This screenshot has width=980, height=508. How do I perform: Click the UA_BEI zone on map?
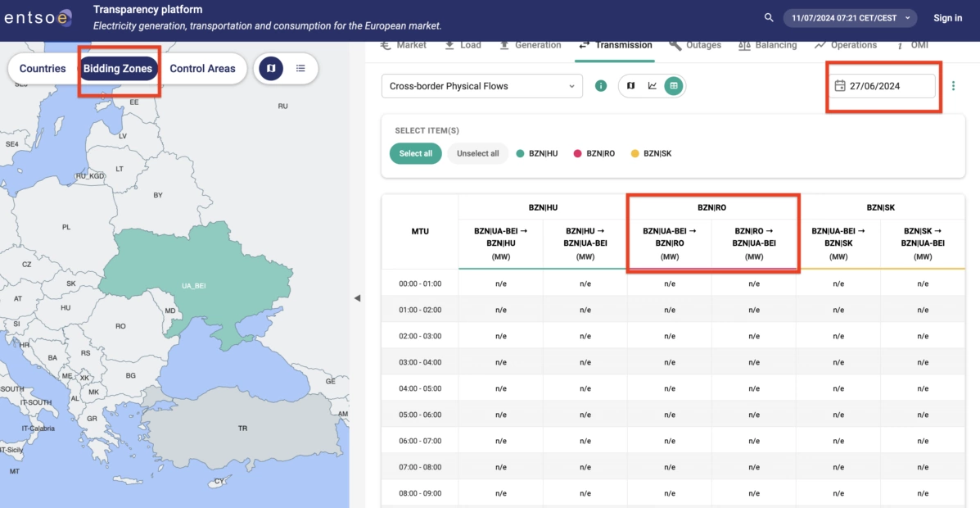tap(194, 286)
